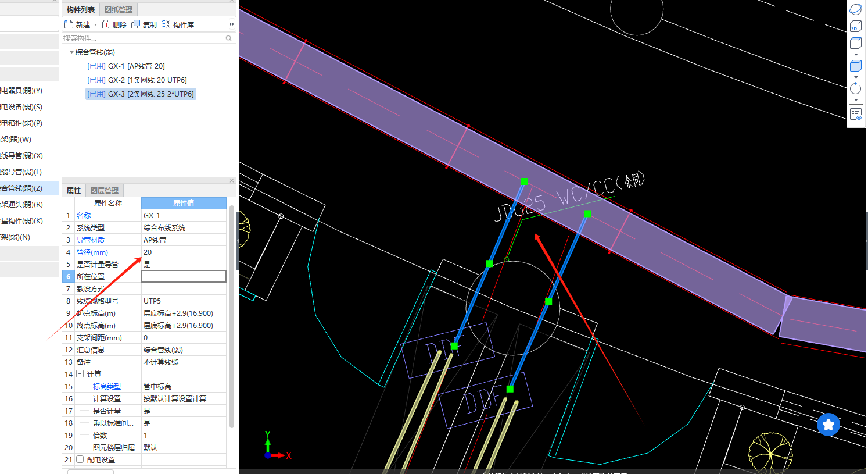Select the solid shaded cube icon
Screen dimensions: 868x474
[855, 66]
